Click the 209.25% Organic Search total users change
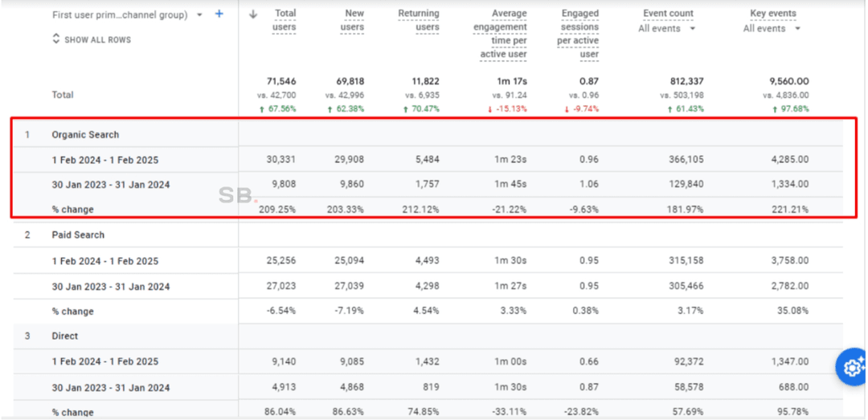Image resolution: width=868 pixels, height=420 pixels. pyautogui.click(x=277, y=210)
